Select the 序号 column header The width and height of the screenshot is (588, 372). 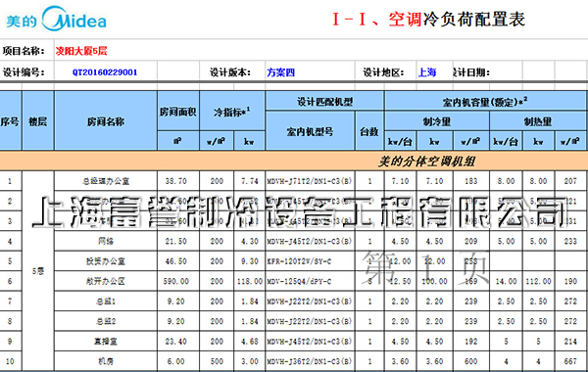(10, 121)
